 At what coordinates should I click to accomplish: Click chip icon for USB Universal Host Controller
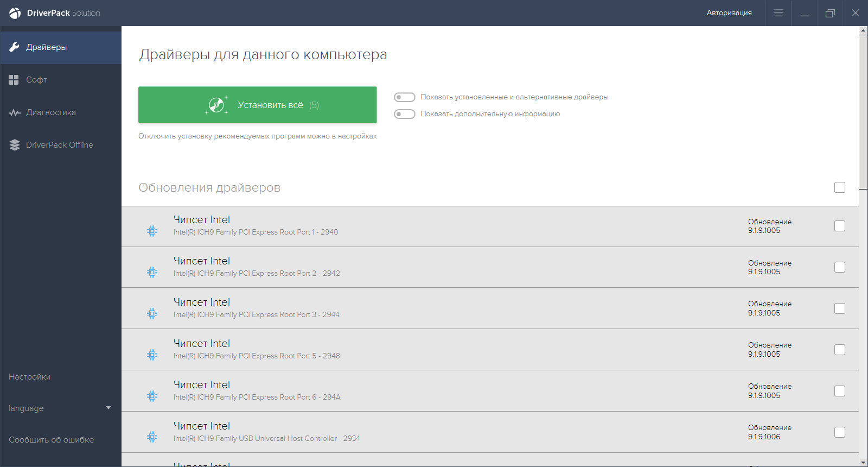point(152,437)
